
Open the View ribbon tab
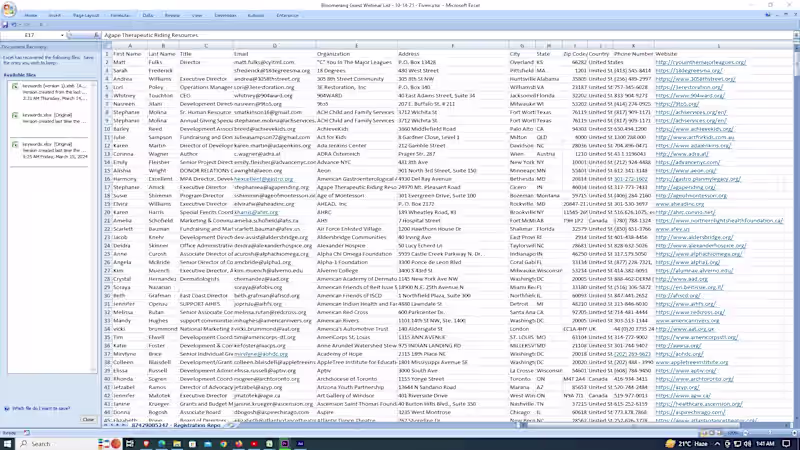coord(197,15)
